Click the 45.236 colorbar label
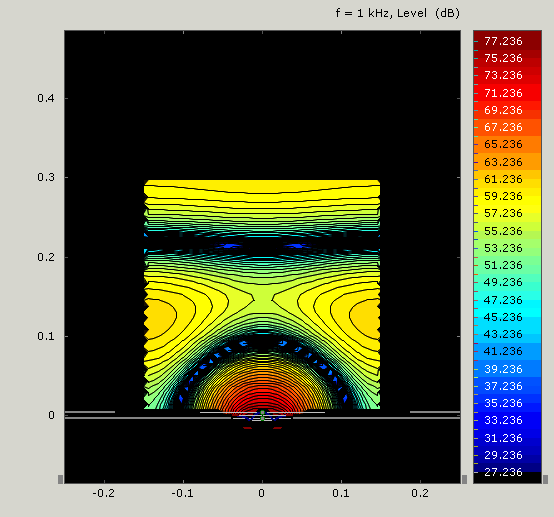Viewport: 554px width, 517px height. [503, 317]
